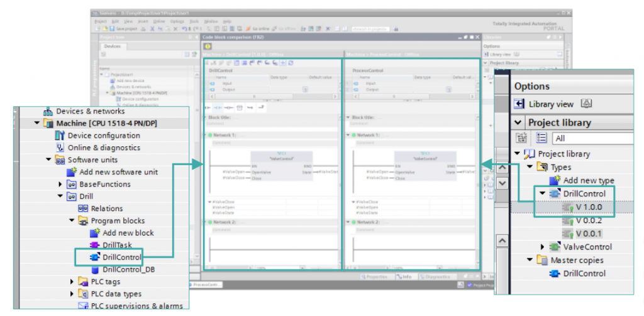Click the Device configuration icon
This screenshot has height=316, width=644.
point(60,136)
